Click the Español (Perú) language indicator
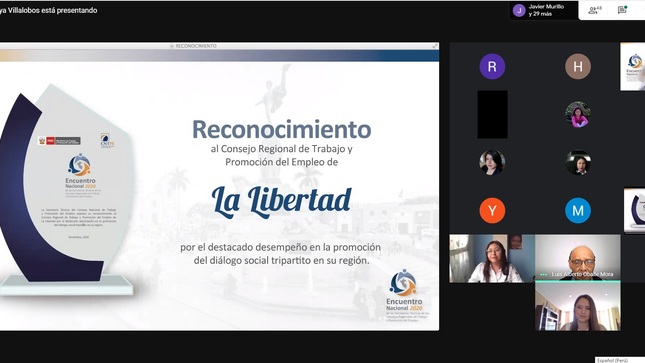 point(613,360)
